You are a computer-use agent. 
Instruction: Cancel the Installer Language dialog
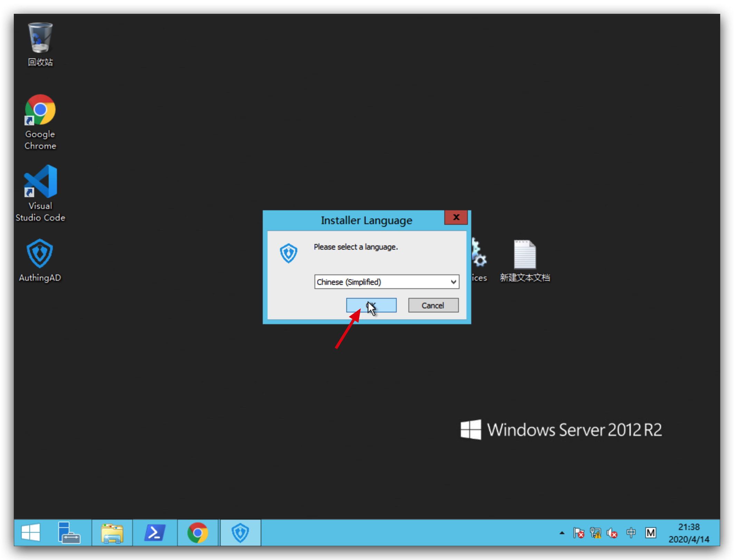click(x=433, y=306)
